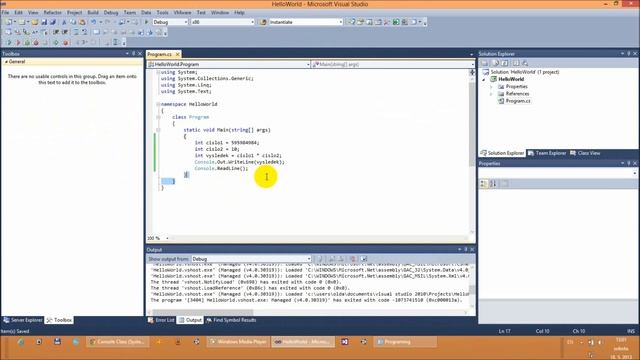Image resolution: width=640 pixels, height=360 pixels.
Task: Open the Debug menu
Action: (111, 13)
